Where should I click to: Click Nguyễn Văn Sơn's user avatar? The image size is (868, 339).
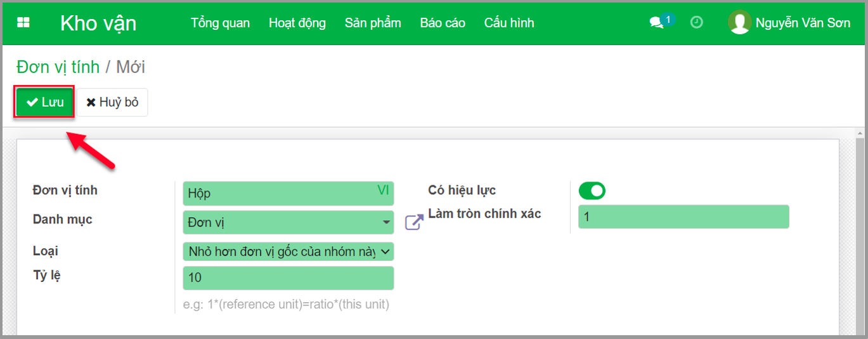tap(739, 22)
